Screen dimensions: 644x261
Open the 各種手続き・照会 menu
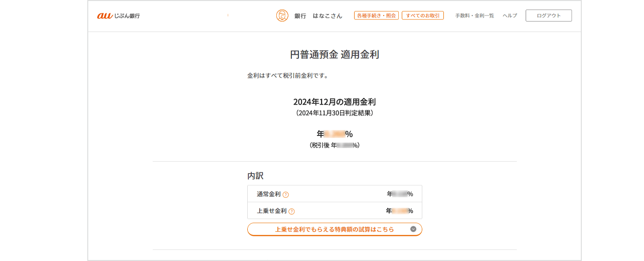coord(376,16)
